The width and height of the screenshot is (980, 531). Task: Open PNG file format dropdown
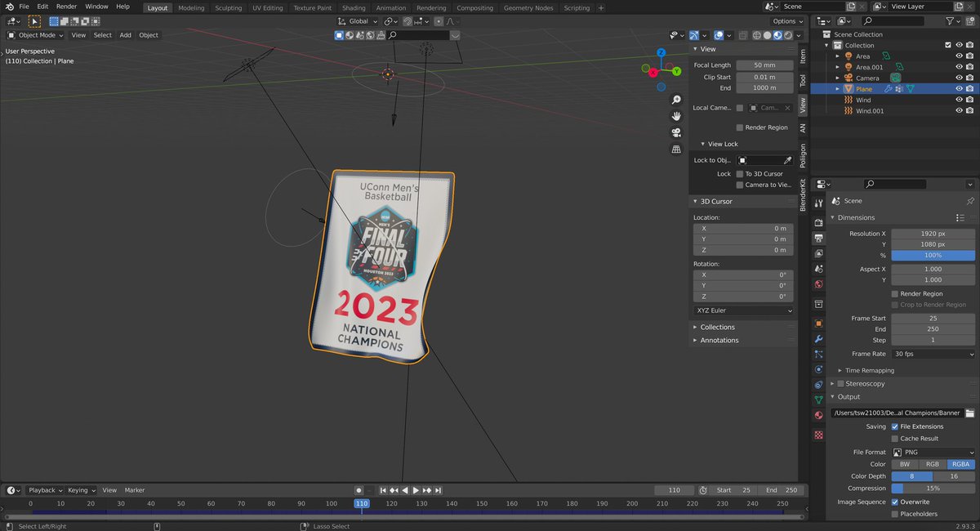[933, 452]
